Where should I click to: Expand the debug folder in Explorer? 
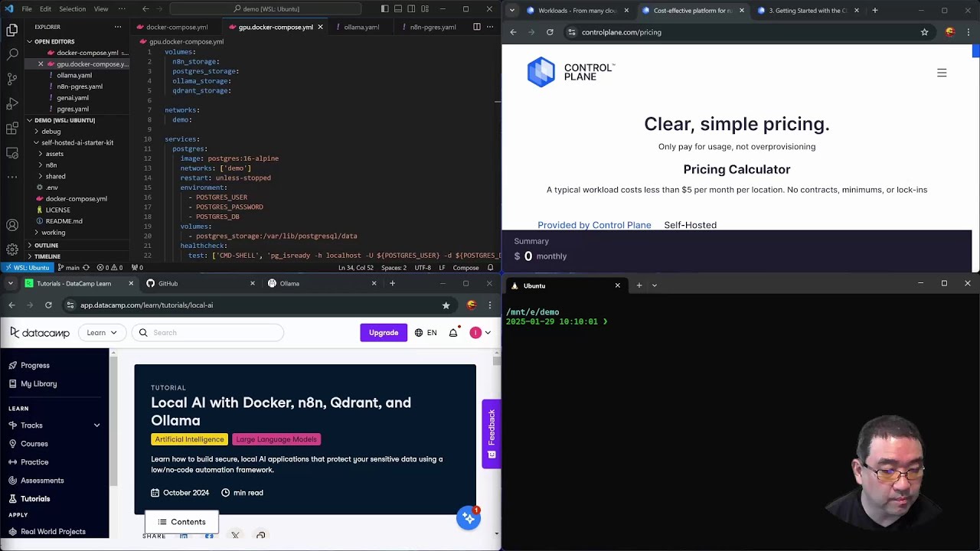click(x=51, y=131)
